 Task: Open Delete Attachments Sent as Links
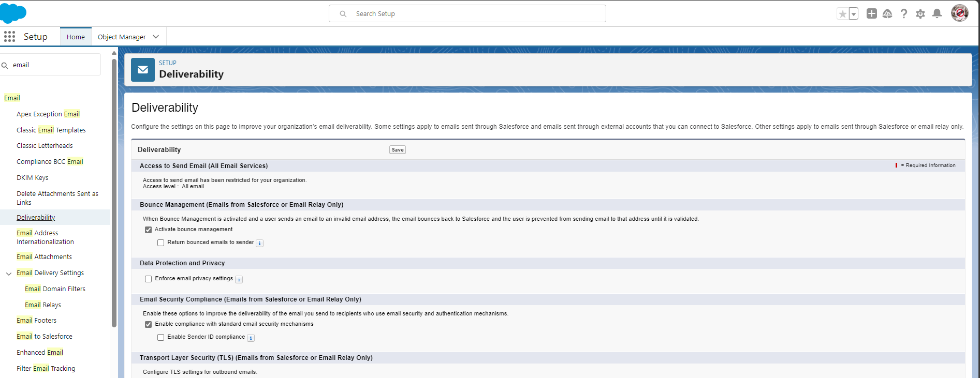(57, 198)
